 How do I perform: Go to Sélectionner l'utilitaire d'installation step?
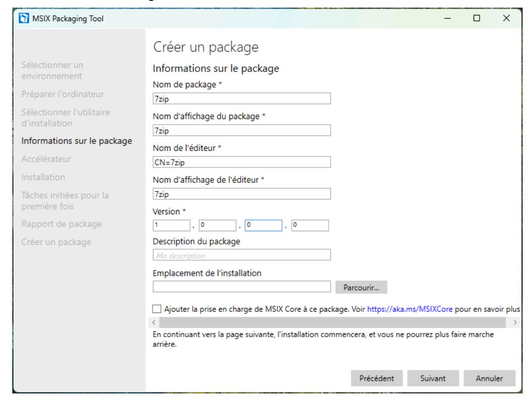click(66, 118)
